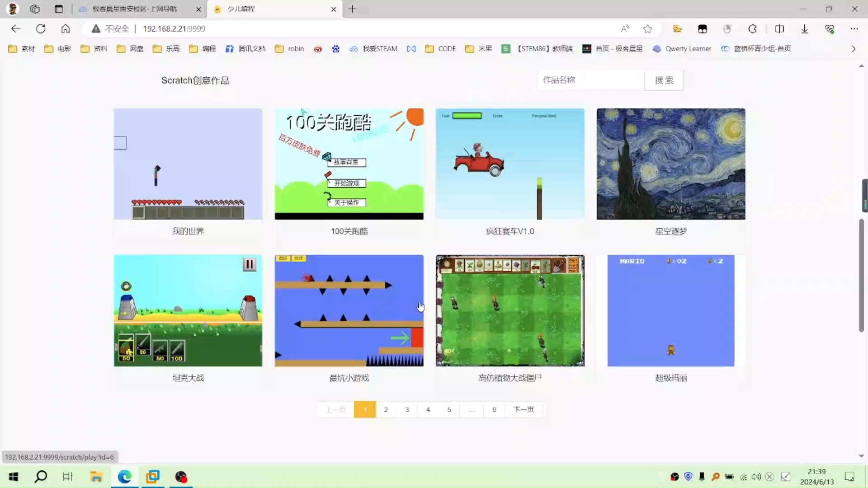868x488 pixels.
Task: Open the 网盘 bookmarks folder
Action: pyautogui.click(x=130, y=49)
